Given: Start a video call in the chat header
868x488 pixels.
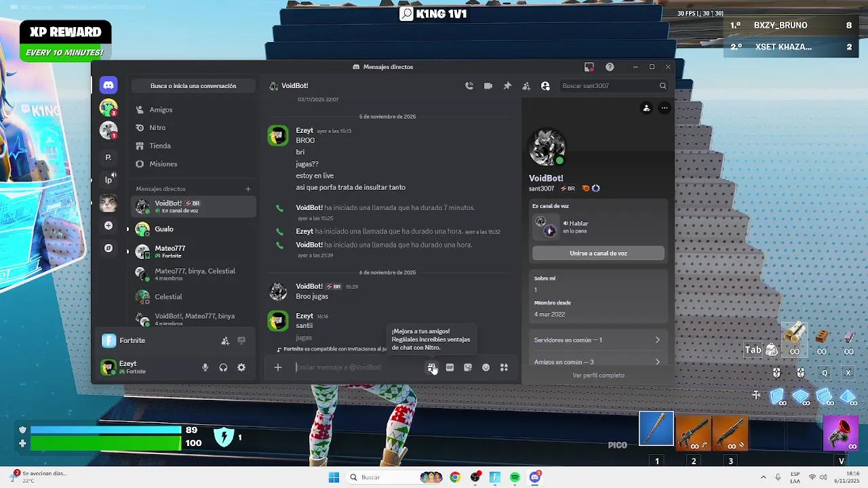Looking at the screenshot, I should pos(488,86).
